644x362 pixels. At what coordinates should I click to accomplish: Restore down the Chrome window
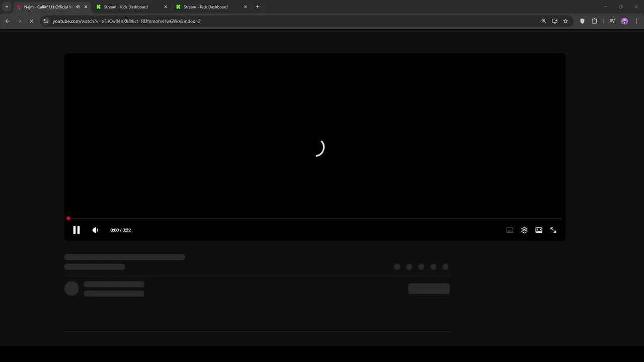point(621,7)
